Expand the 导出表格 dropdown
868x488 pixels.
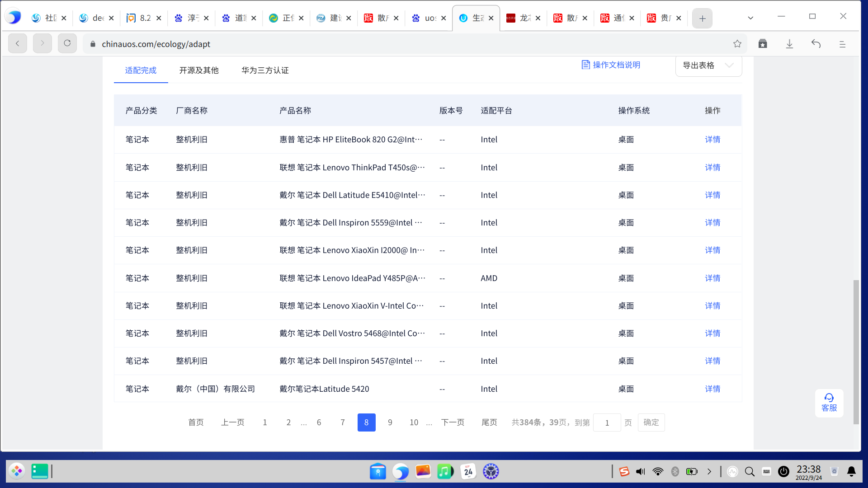(x=708, y=66)
